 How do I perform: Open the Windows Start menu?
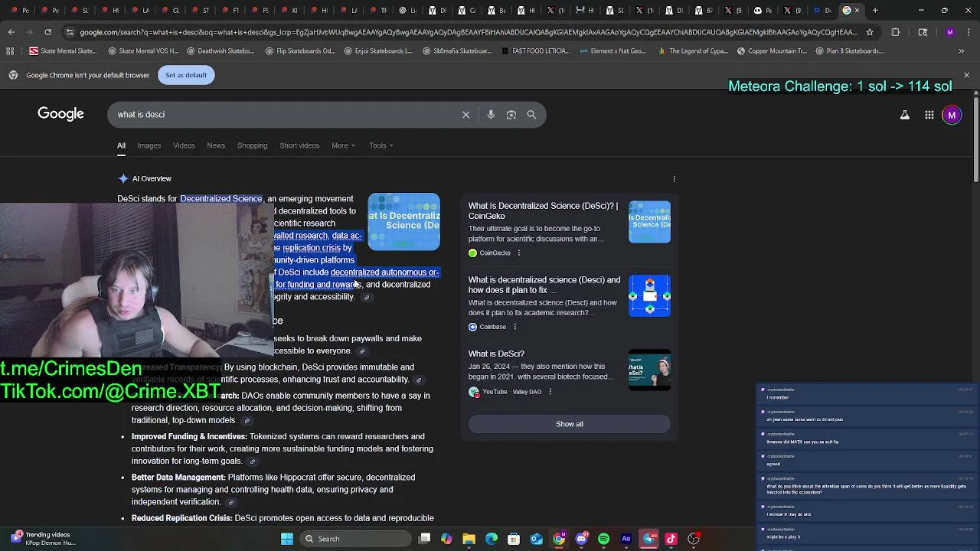[x=287, y=539]
